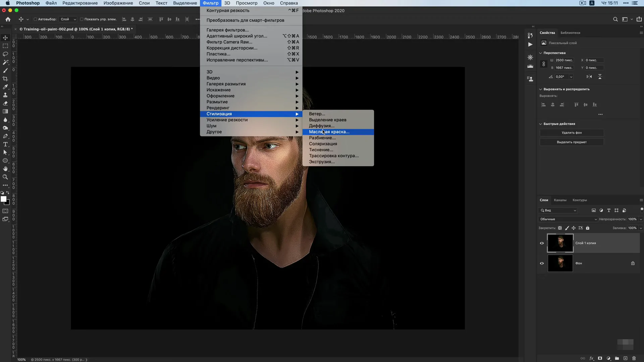Switch to Контуры tab
The width and height of the screenshot is (644, 362).
coord(580,200)
